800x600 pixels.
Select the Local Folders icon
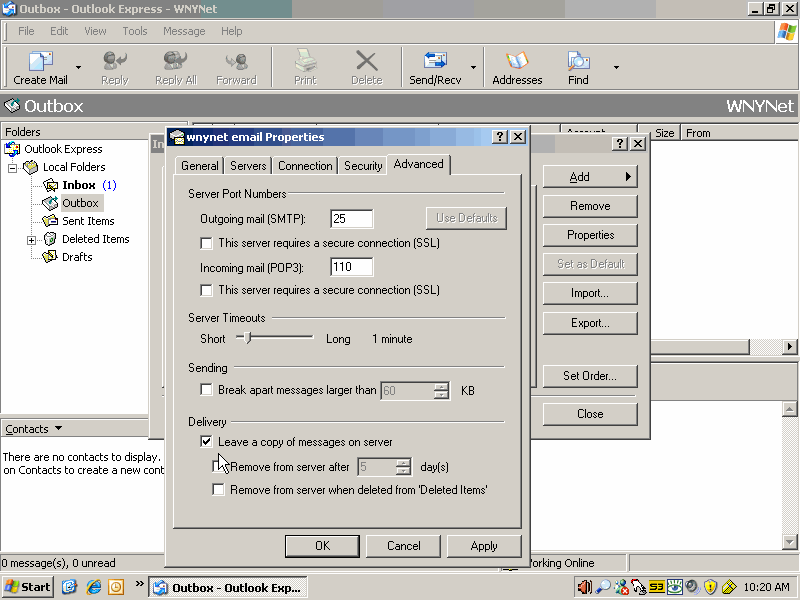point(31,167)
